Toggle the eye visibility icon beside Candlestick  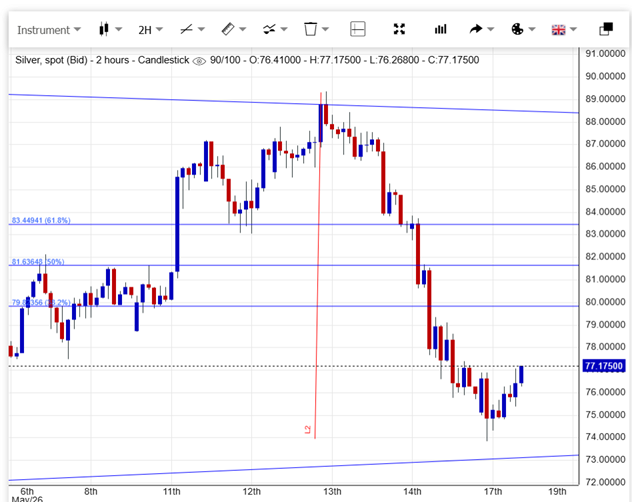(x=199, y=61)
